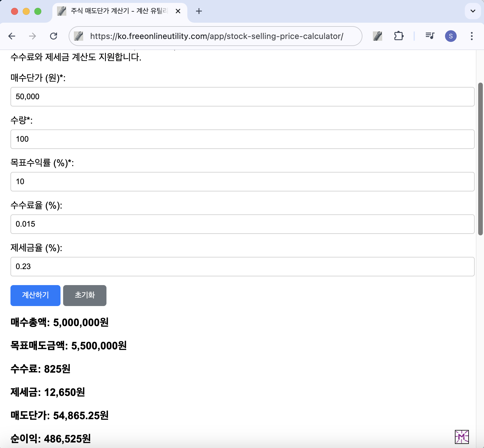Click the page vertical scrollbar thumb
Image resolution: width=484 pixels, height=448 pixels.
481,159
